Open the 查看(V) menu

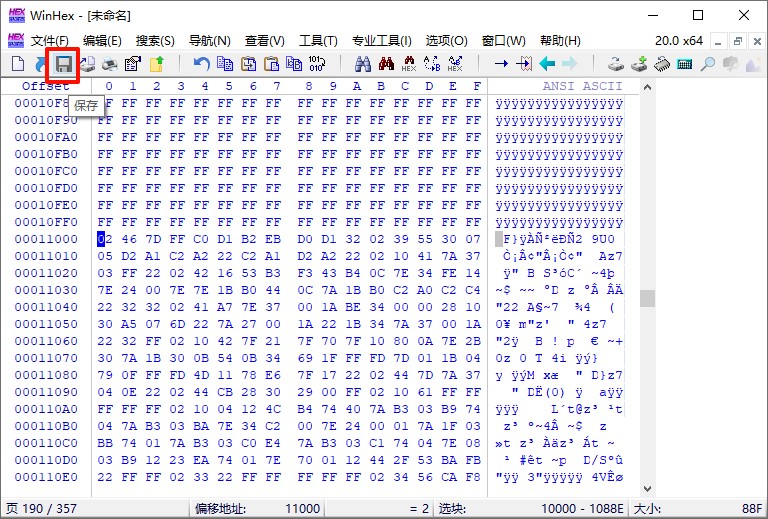[x=264, y=41]
